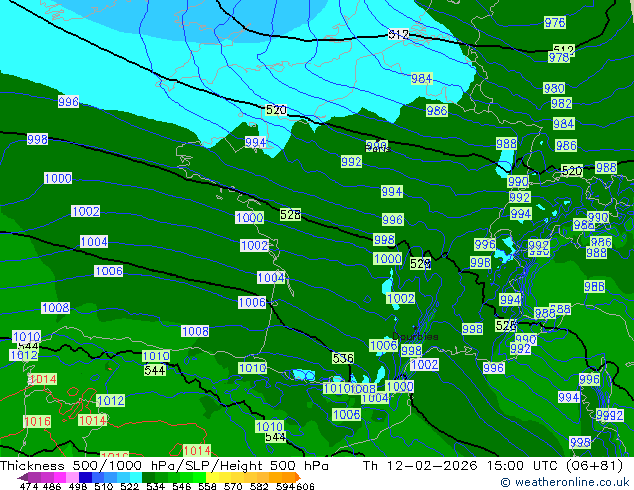Click the 498 legend value
The image size is (634, 490).
pyautogui.click(x=78, y=486)
